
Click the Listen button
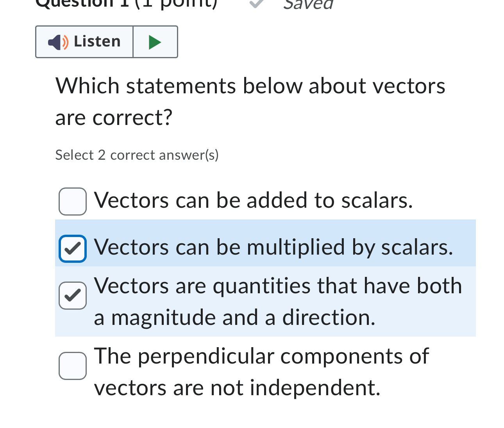pyautogui.click(x=84, y=42)
